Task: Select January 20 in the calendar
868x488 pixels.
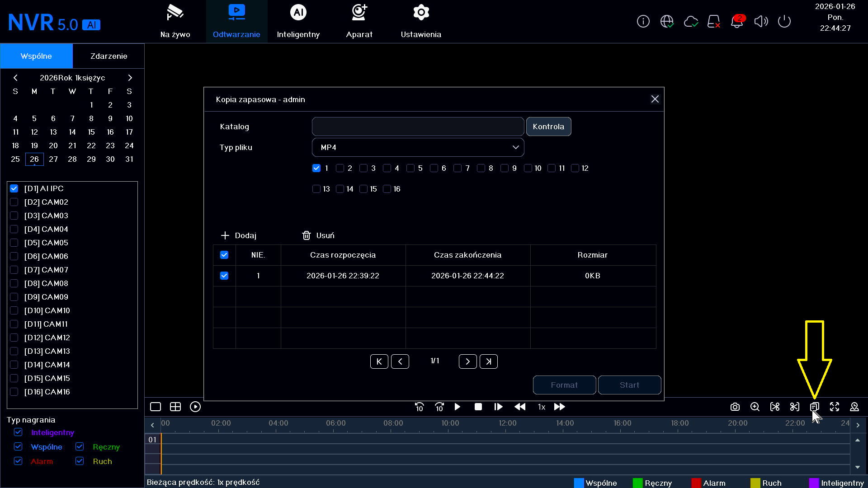Action: coord(53,145)
